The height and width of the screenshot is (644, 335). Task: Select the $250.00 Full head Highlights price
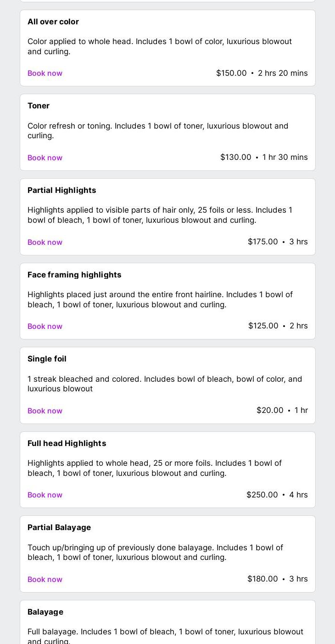[262, 495]
